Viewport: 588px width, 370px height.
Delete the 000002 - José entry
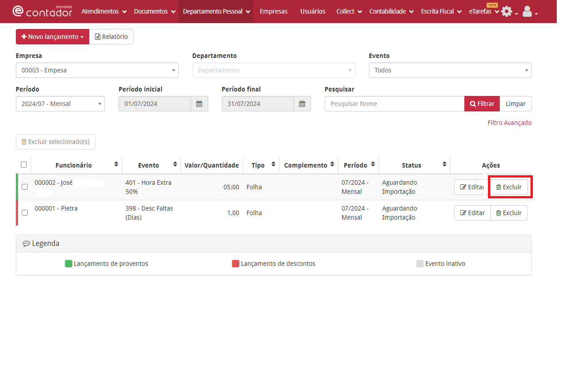pyautogui.click(x=509, y=187)
